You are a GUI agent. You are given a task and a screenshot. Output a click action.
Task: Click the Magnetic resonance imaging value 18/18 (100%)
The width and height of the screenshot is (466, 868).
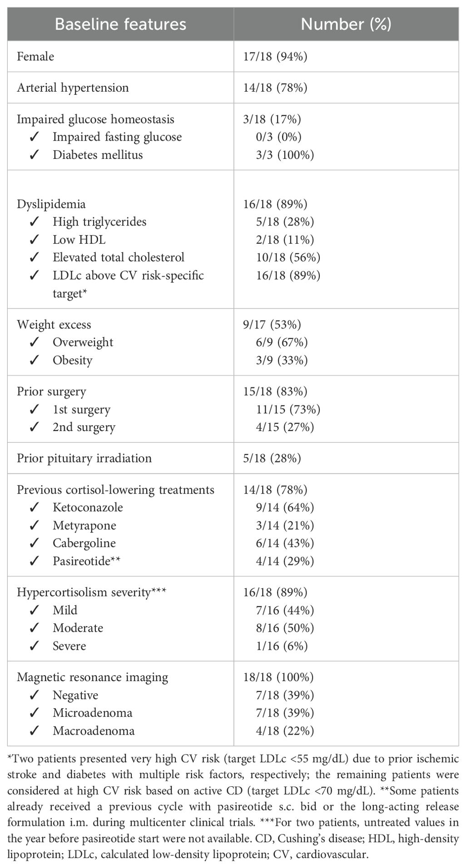(x=278, y=677)
